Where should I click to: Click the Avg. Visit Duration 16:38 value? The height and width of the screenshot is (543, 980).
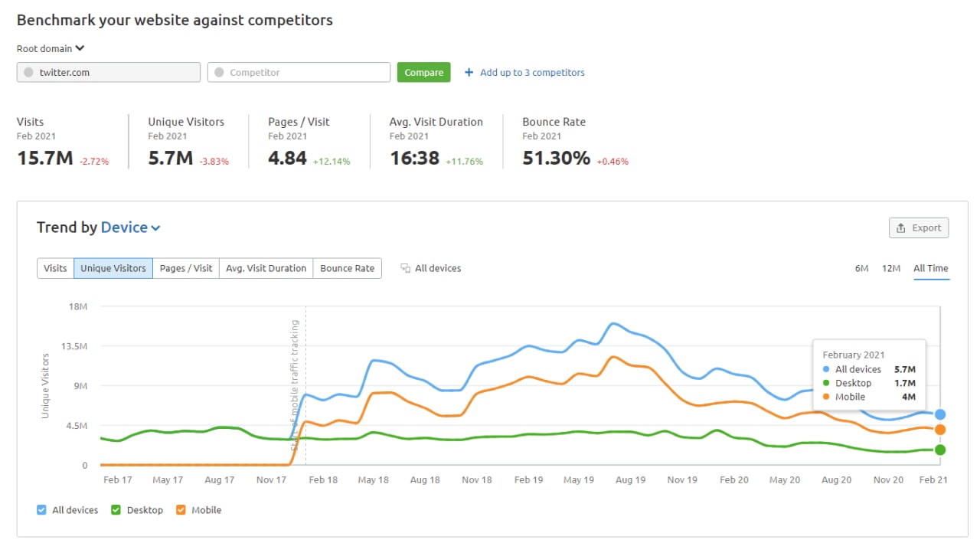click(x=414, y=159)
